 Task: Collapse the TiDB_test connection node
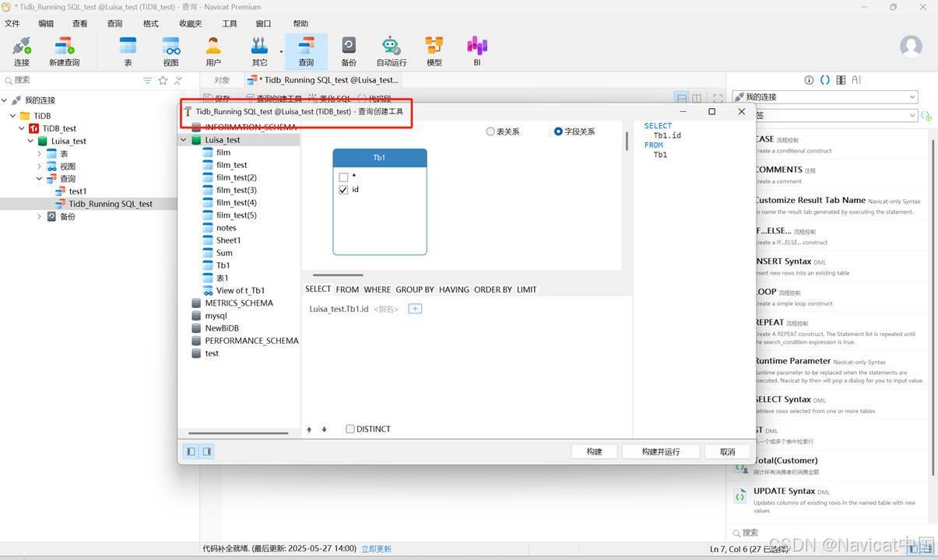22,128
